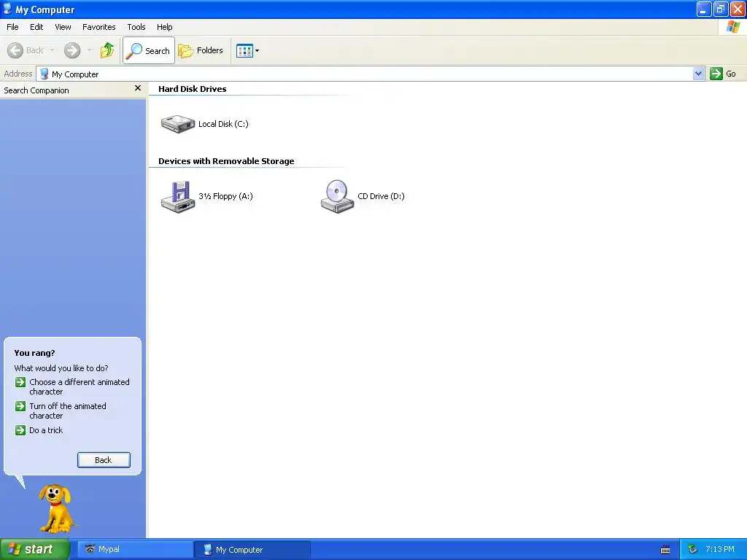Click the CD Drive (D:) label
This screenshot has width=747, height=560.
coord(381,196)
